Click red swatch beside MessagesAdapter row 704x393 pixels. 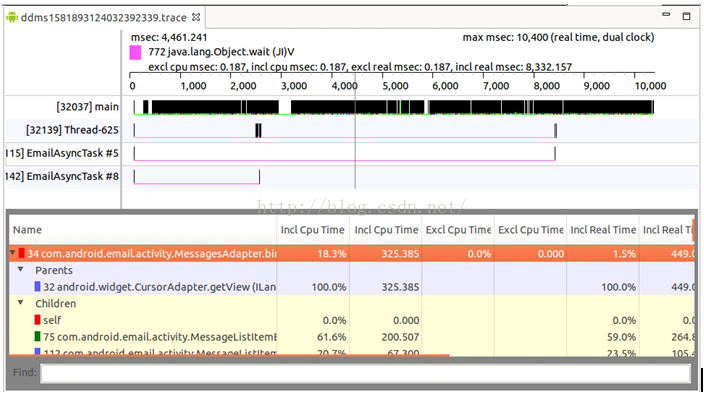click(x=22, y=254)
